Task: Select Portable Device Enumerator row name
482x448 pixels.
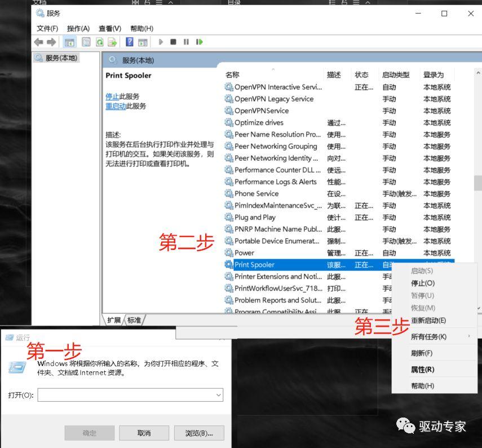Action: tap(277, 241)
